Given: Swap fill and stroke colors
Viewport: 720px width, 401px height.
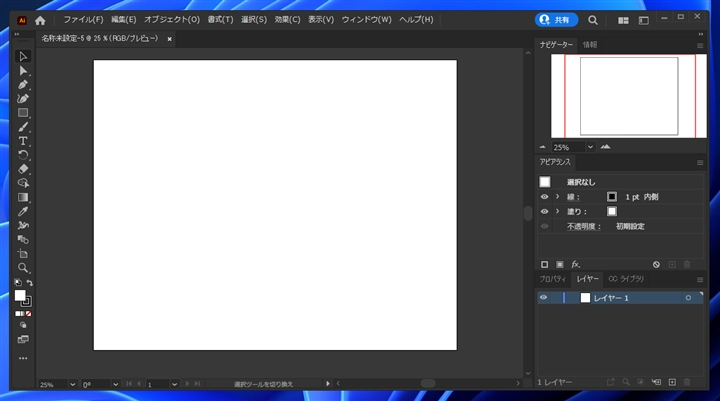Looking at the screenshot, I should point(29,282).
